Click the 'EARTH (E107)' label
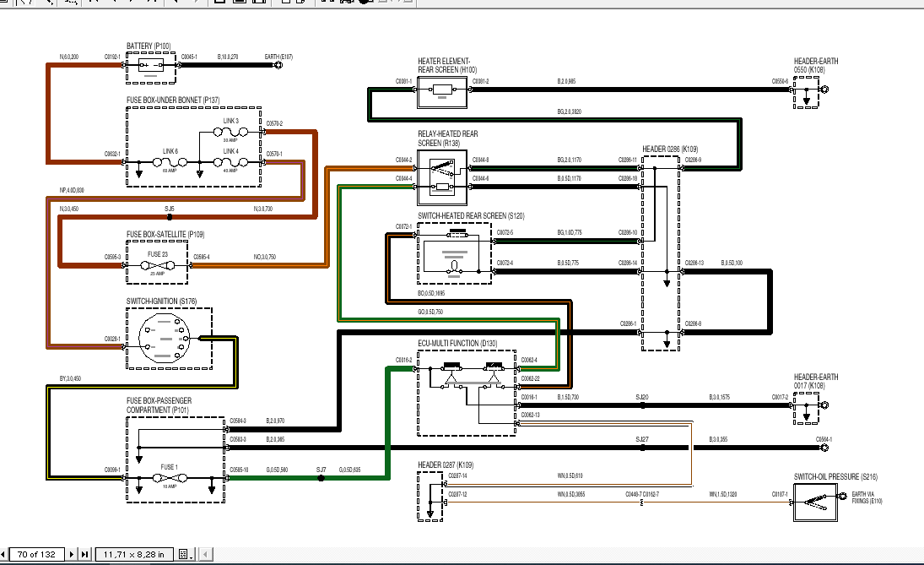The width and height of the screenshot is (924, 565). 278,57
